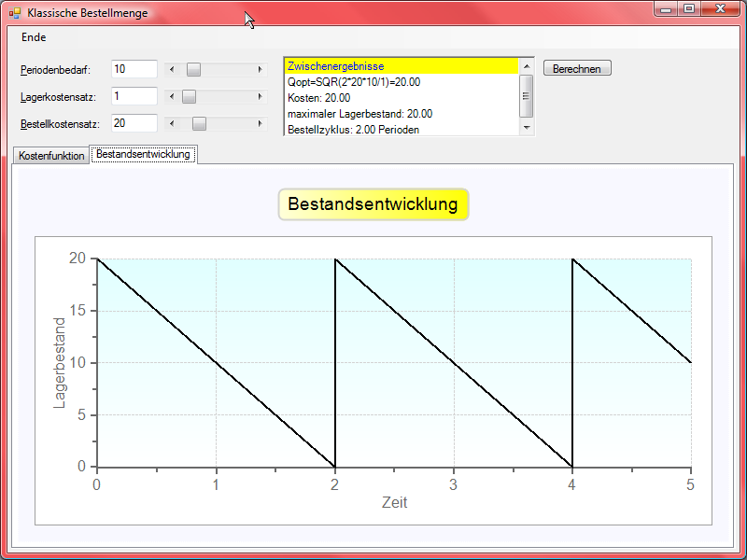Switch to the Kostenfunktion tab
Screen dimensions: 747x560
click(52, 155)
